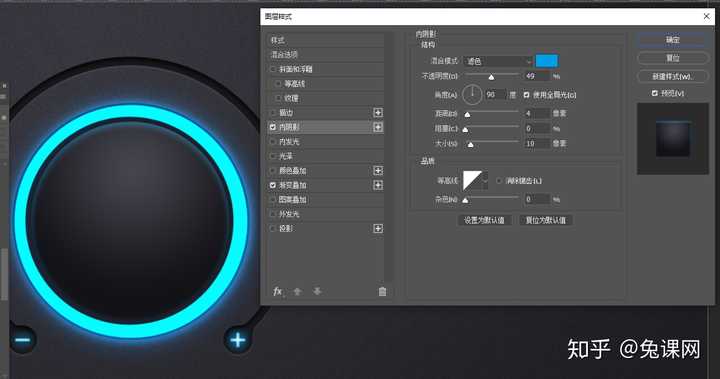This screenshot has height=379, width=720.
Task: Uncheck the Inner Shadow (内阴影) checkbox
Action: coord(273,127)
